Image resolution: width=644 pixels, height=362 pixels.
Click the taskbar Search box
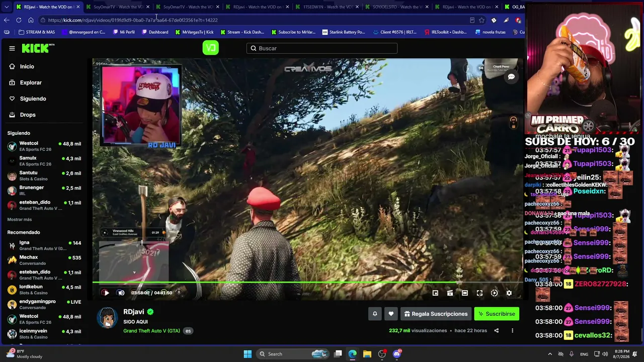point(293,354)
